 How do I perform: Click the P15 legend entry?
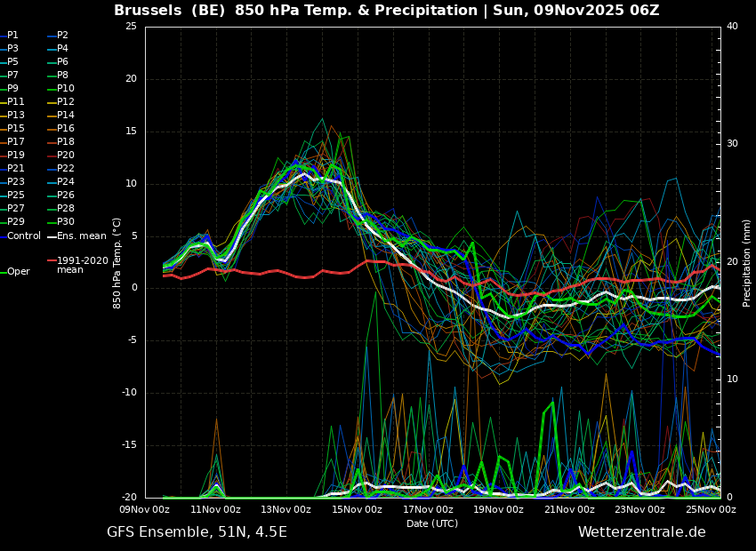15,128
